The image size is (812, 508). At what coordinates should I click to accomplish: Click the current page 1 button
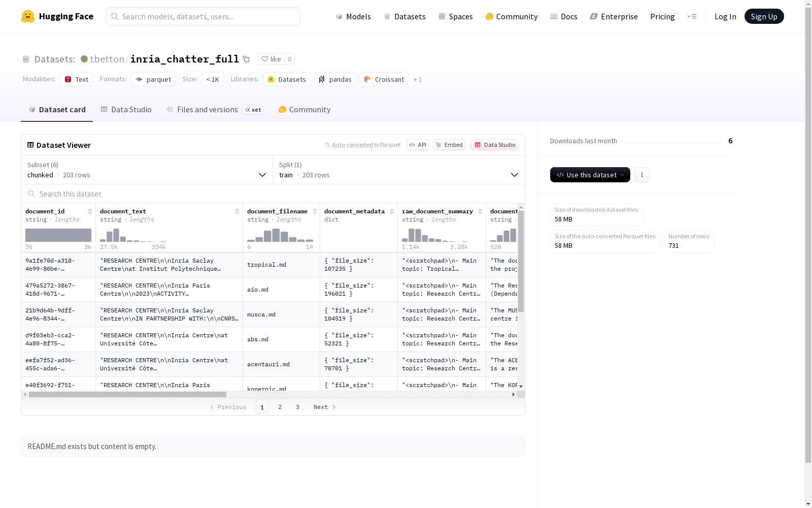(262, 407)
